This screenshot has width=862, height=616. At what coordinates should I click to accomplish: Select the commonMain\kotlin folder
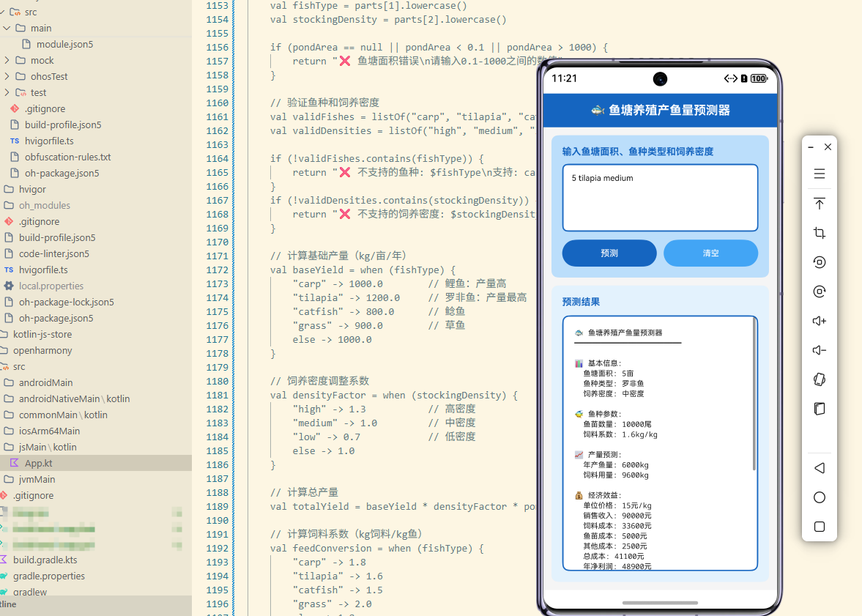(63, 415)
